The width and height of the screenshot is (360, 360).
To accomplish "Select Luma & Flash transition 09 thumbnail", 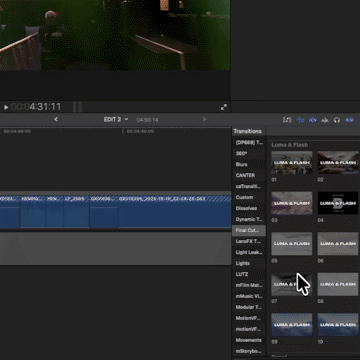I will pos(292,325).
